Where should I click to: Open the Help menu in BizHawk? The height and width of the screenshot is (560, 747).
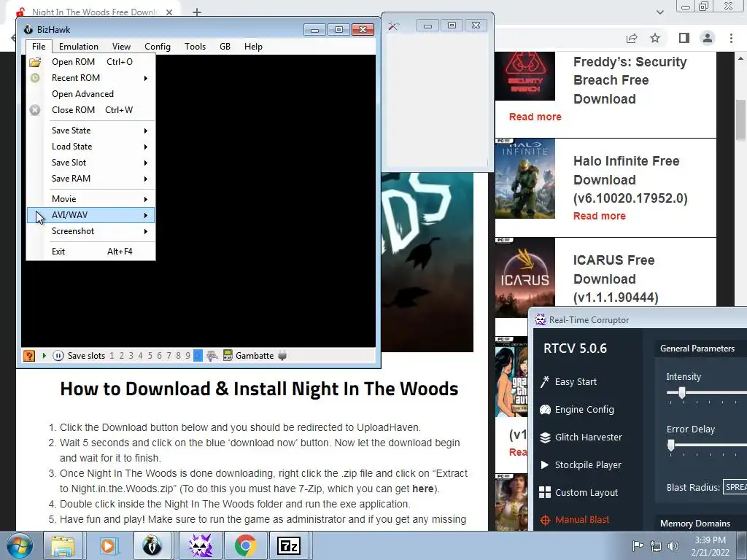[x=253, y=46]
